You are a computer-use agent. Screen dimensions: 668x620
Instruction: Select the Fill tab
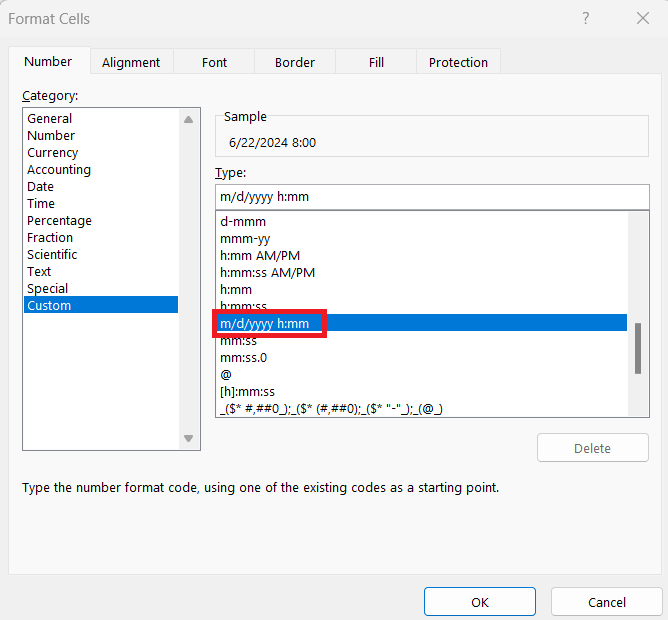point(376,62)
